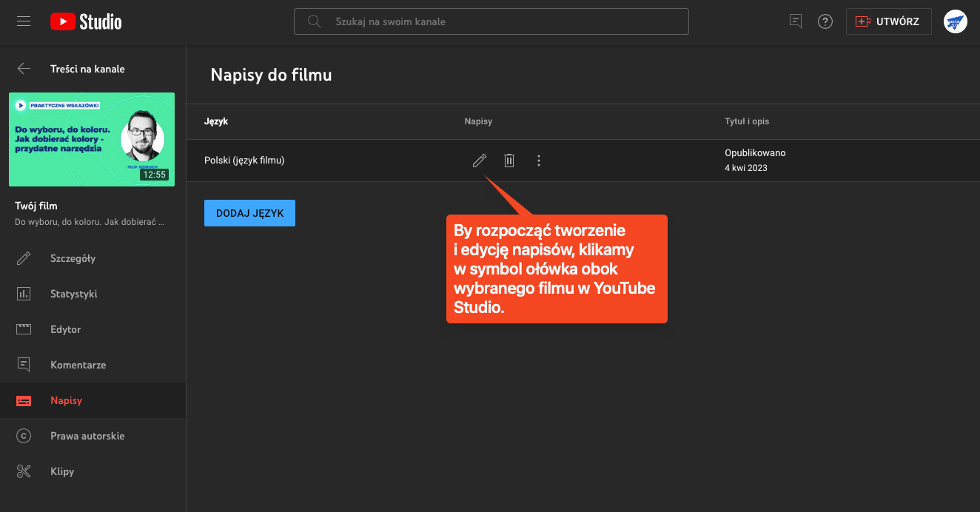Open the Edytor sidebar item
Screen dimensions: 980x512
65,329
